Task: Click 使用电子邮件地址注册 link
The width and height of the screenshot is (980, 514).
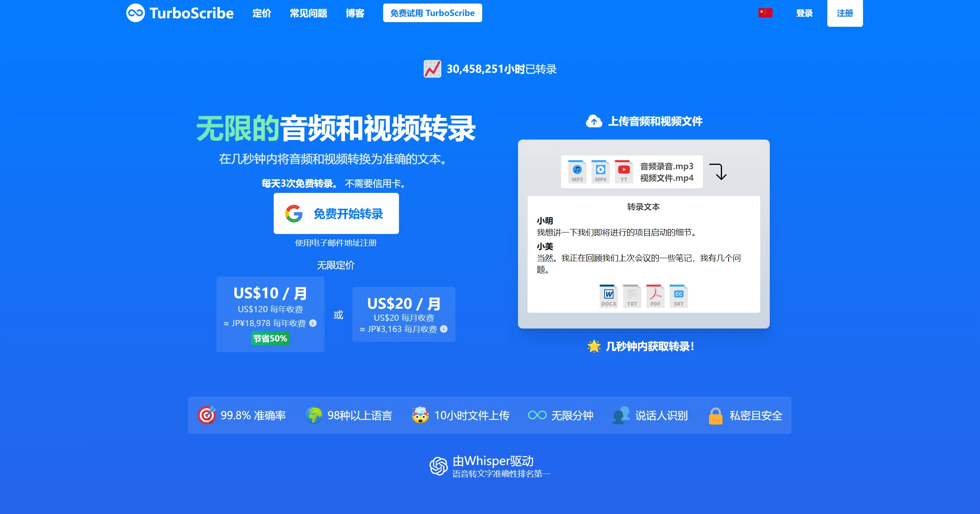Action: click(336, 243)
